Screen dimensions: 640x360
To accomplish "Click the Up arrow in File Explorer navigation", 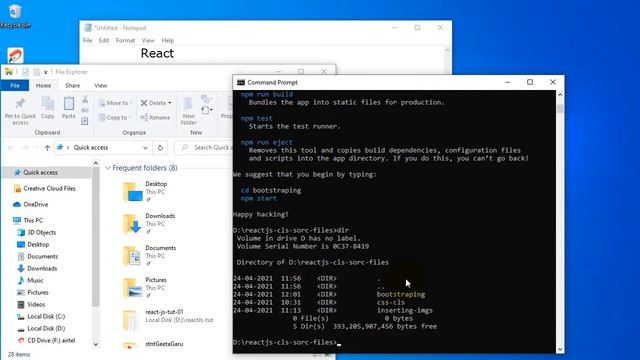I will (47, 148).
